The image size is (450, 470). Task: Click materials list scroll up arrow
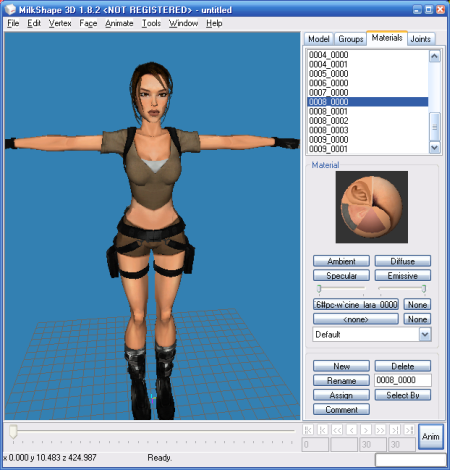(434, 56)
